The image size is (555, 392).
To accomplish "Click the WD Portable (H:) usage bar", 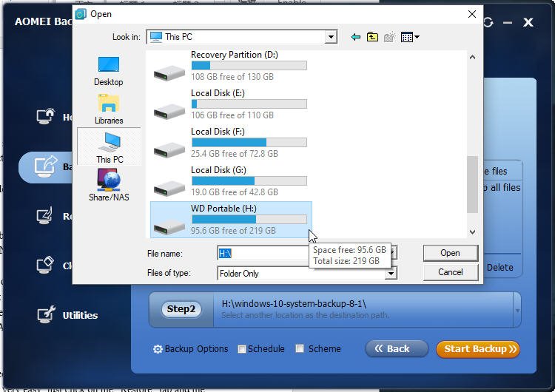I will pos(249,220).
